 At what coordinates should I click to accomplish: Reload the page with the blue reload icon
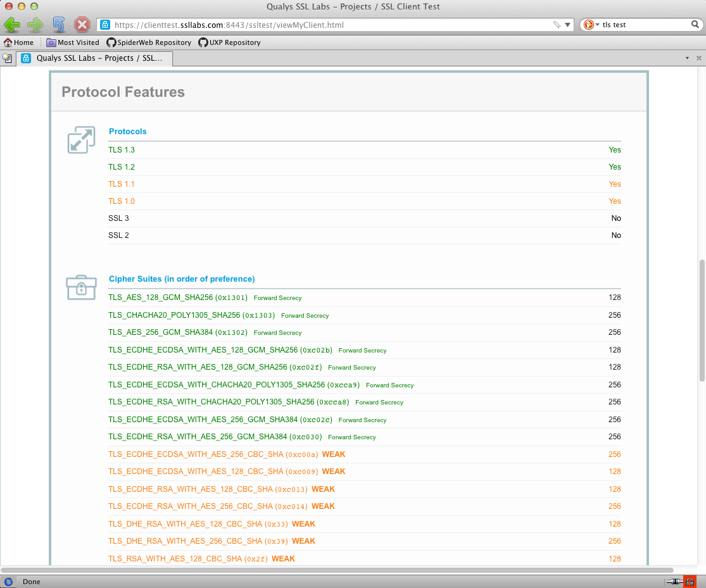(x=58, y=24)
